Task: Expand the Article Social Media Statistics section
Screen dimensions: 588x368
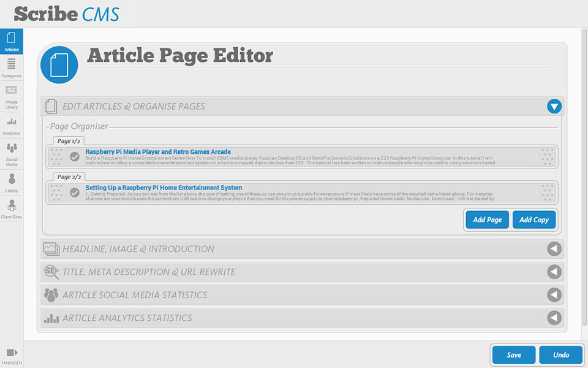Action: tap(554, 295)
